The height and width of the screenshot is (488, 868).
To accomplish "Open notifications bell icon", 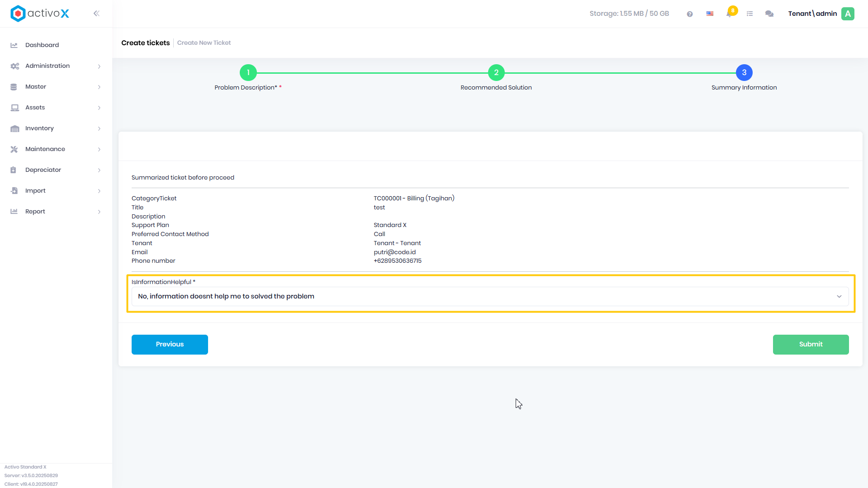I will 730,14.
